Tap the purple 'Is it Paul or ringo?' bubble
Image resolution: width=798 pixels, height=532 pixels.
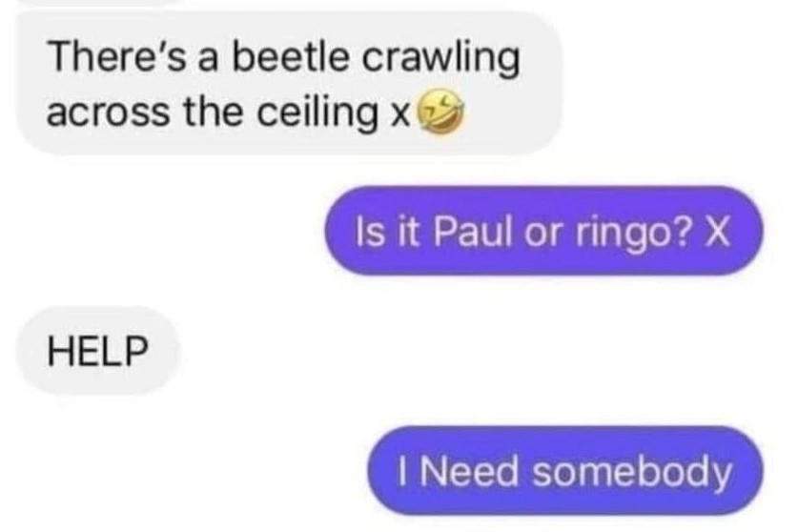click(544, 231)
